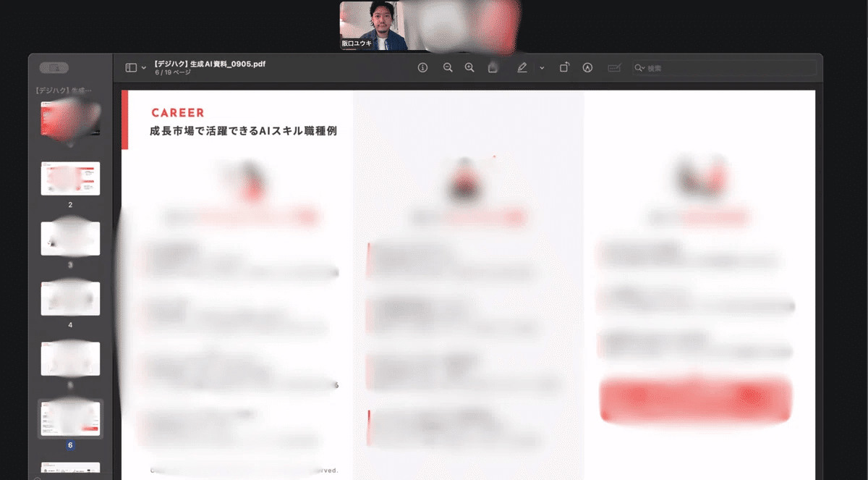This screenshot has height=480, width=868.
Task: Click the magnifier icon in the search field
Action: point(638,67)
